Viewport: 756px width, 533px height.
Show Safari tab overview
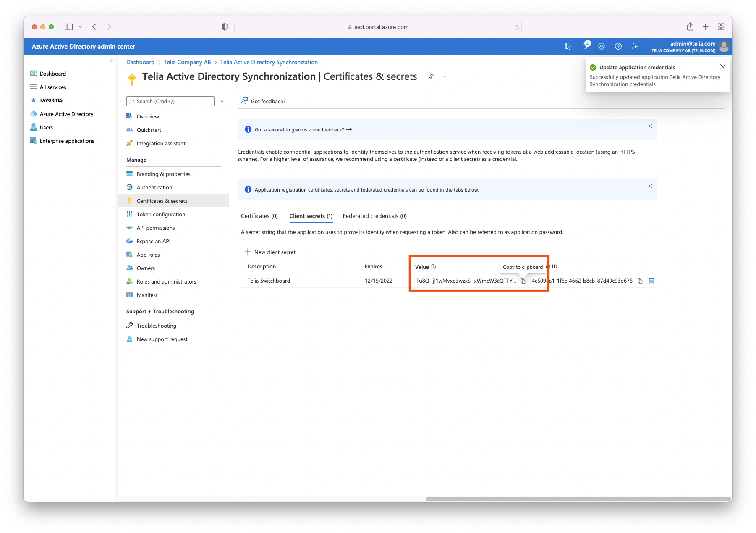click(x=721, y=27)
